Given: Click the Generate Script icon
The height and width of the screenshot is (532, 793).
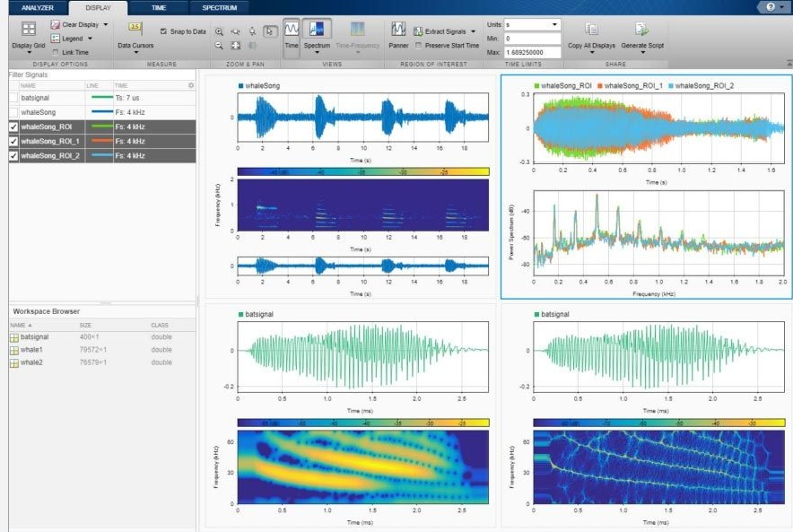Looking at the screenshot, I should 641,30.
